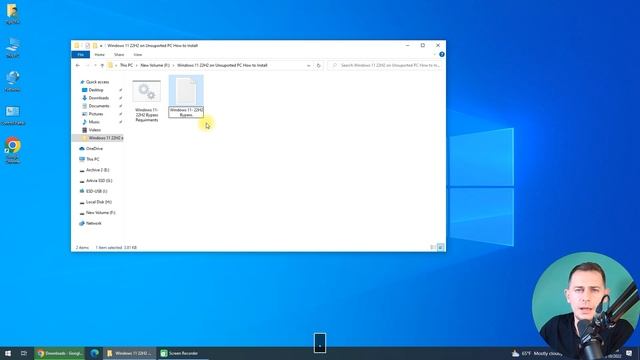Image resolution: width=640 pixels, height=360 pixels.
Task: Click the current folder name in address bar
Action: click(x=222, y=65)
